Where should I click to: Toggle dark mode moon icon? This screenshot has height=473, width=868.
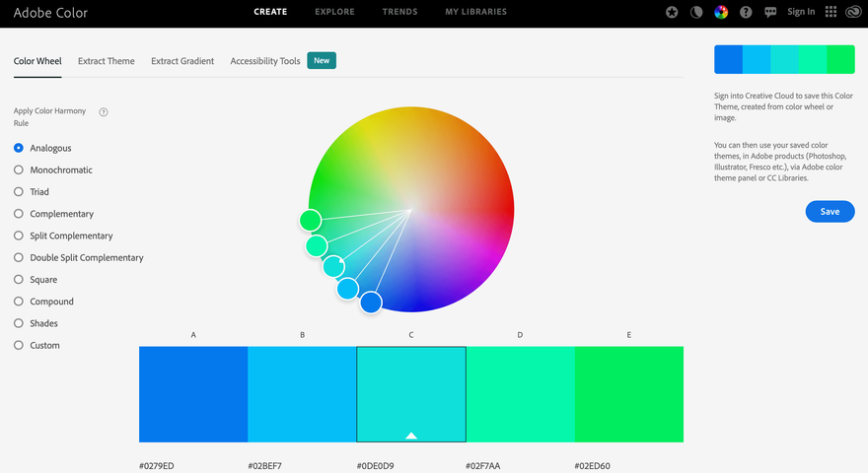click(696, 12)
